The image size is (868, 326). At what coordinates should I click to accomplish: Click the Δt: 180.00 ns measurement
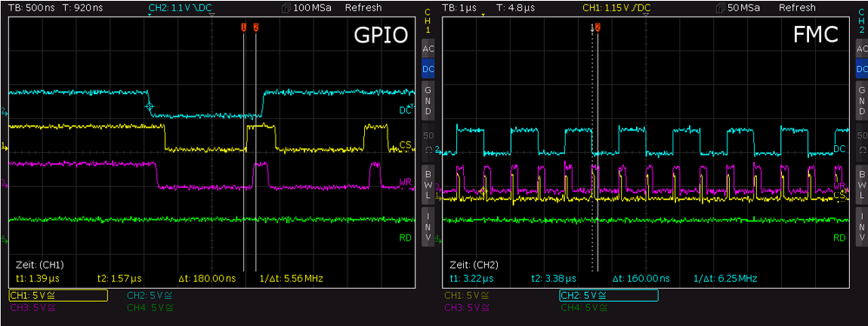[x=208, y=278]
